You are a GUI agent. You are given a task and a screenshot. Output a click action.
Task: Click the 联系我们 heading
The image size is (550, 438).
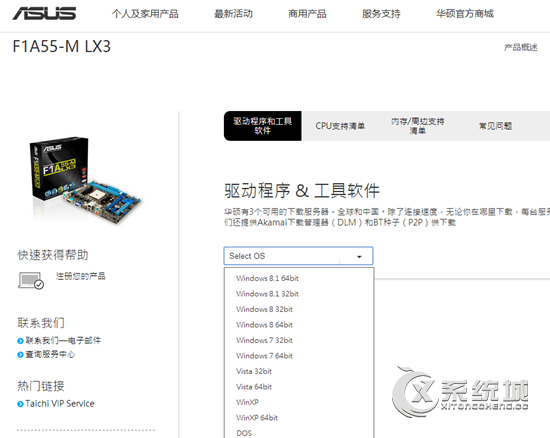[x=41, y=323]
